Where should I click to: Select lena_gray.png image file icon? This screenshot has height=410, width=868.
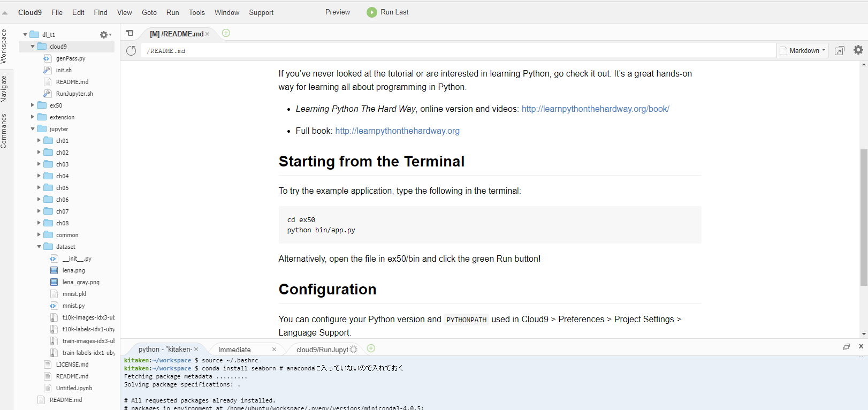(x=54, y=282)
